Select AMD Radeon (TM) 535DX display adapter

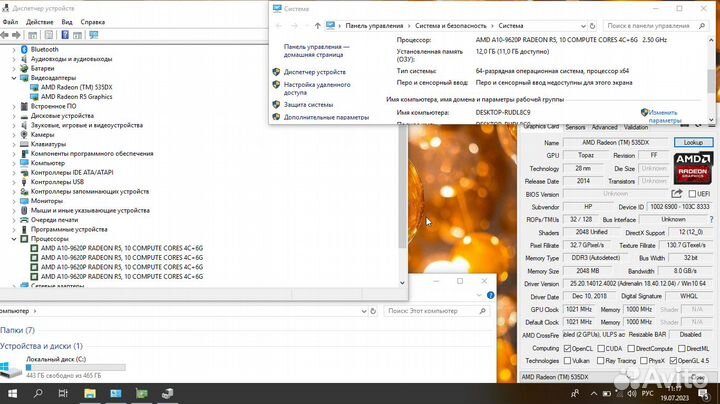click(x=76, y=87)
